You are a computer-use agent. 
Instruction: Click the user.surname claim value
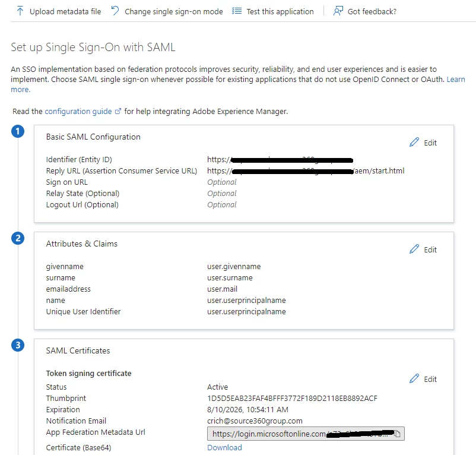(x=230, y=277)
